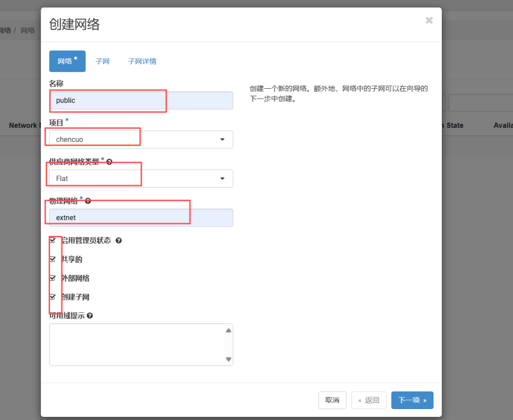513x420 pixels.
Task: Switch to the 子网 tab
Action: pyautogui.click(x=102, y=61)
